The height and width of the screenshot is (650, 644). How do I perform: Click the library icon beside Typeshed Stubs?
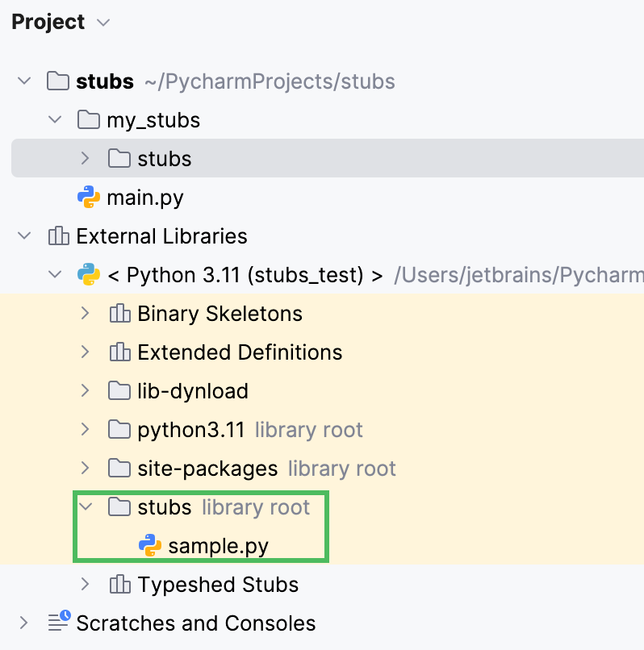click(119, 584)
